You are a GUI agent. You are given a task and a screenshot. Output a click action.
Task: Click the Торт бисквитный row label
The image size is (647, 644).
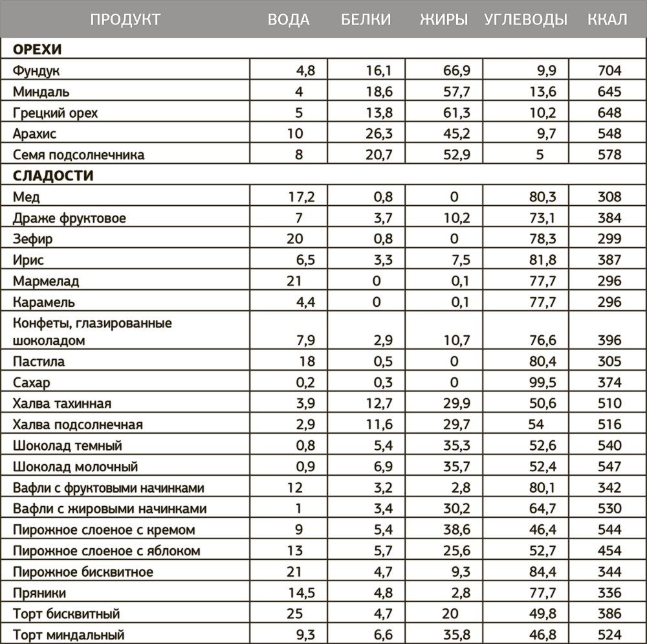pos(66,614)
